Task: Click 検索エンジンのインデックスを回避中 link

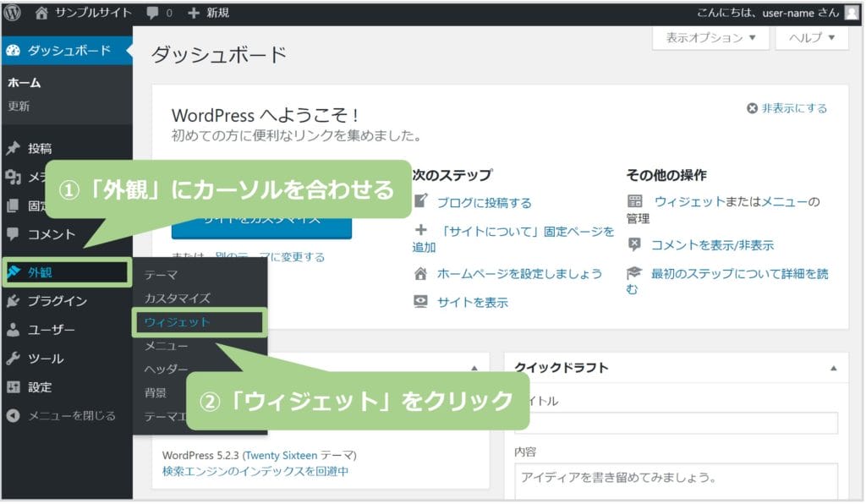Action: 255,471
